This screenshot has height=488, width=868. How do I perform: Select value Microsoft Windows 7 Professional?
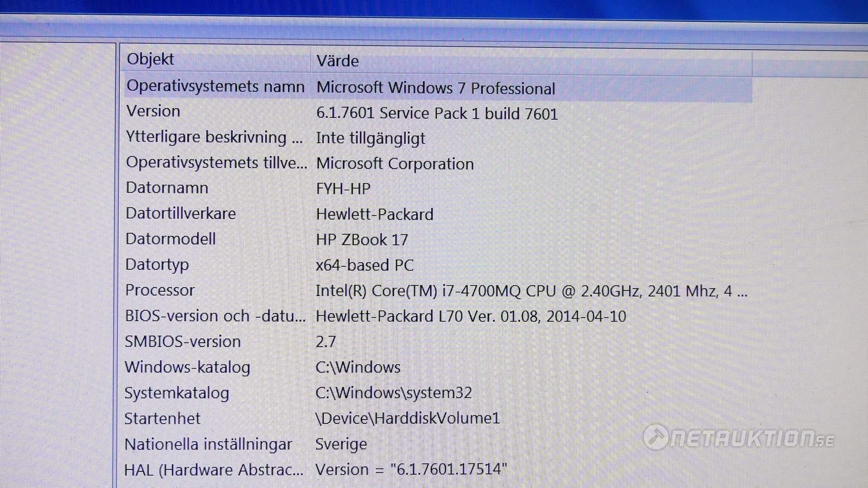(x=436, y=88)
